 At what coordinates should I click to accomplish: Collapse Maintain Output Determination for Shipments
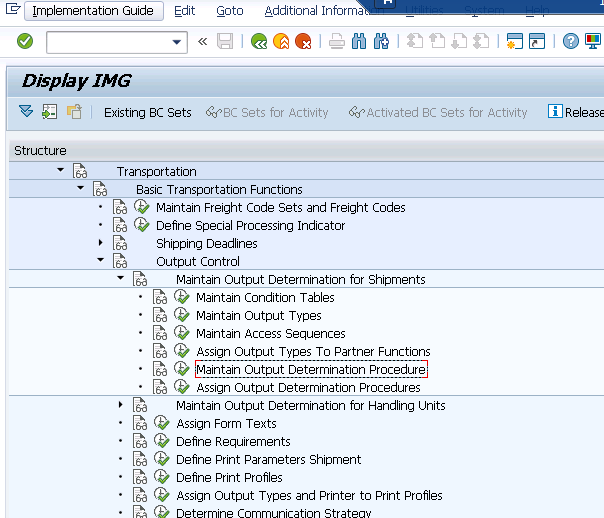click(121, 280)
